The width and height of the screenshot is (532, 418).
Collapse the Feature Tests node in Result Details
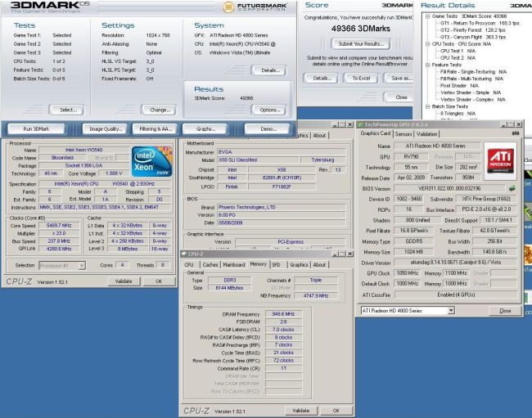click(x=427, y=65)
